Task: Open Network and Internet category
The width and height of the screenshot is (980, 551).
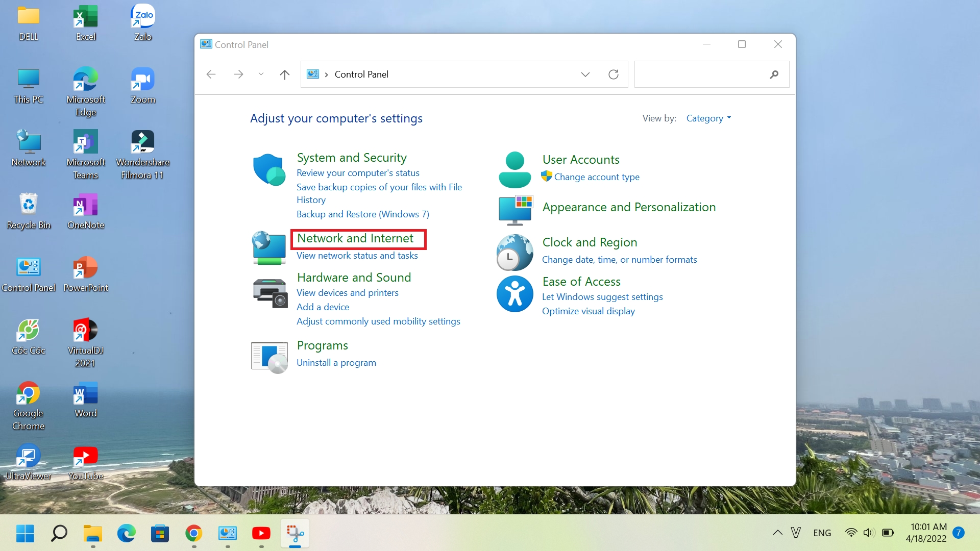Action: click(355, 238)
